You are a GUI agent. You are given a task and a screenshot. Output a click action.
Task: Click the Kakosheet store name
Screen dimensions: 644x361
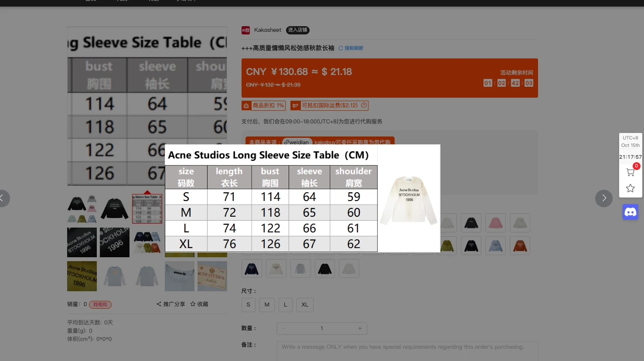tap(268, 30)
